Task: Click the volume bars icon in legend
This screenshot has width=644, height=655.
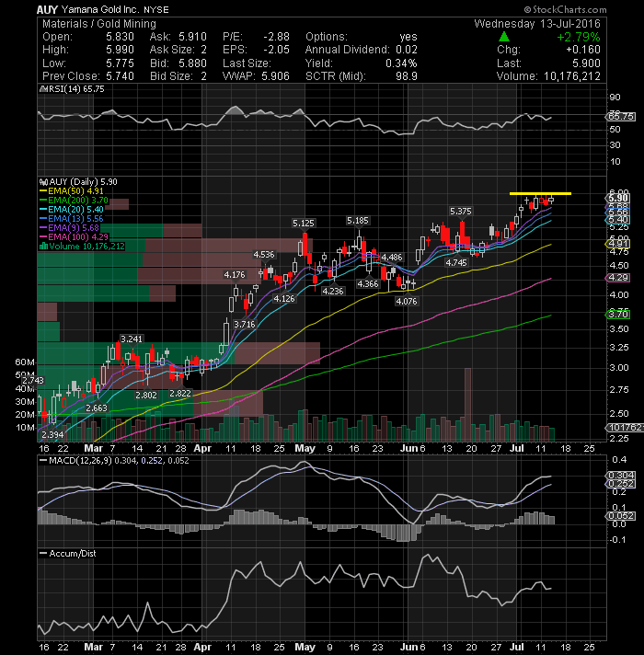Action: [x=43, y=246]
